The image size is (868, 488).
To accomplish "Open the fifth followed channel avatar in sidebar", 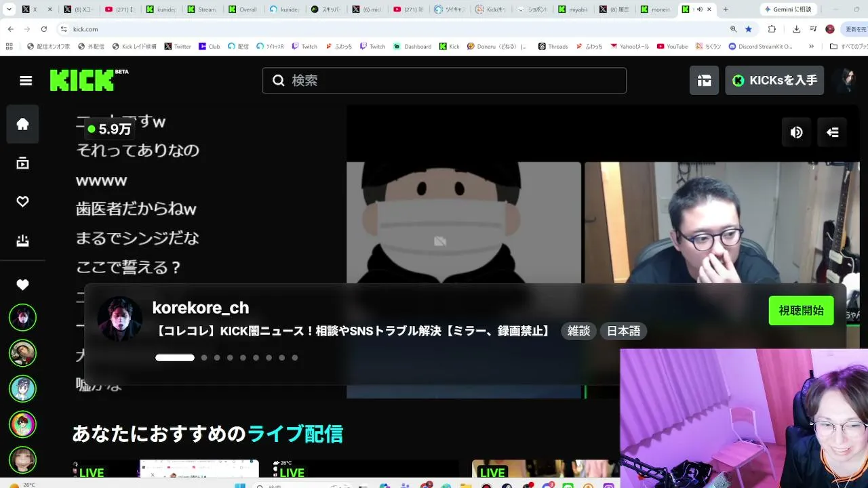I will click(22, 460).
